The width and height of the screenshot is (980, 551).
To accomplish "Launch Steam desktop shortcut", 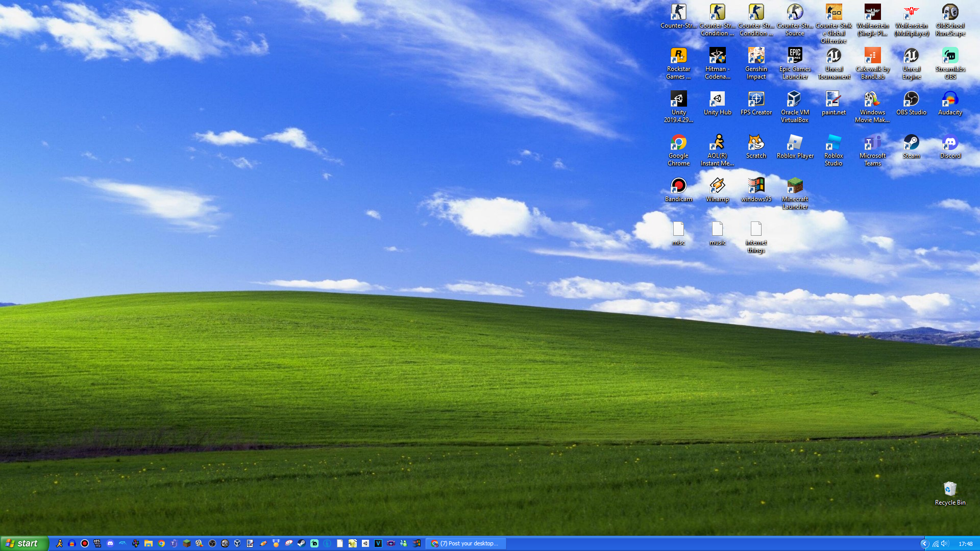I will point(911,147).
